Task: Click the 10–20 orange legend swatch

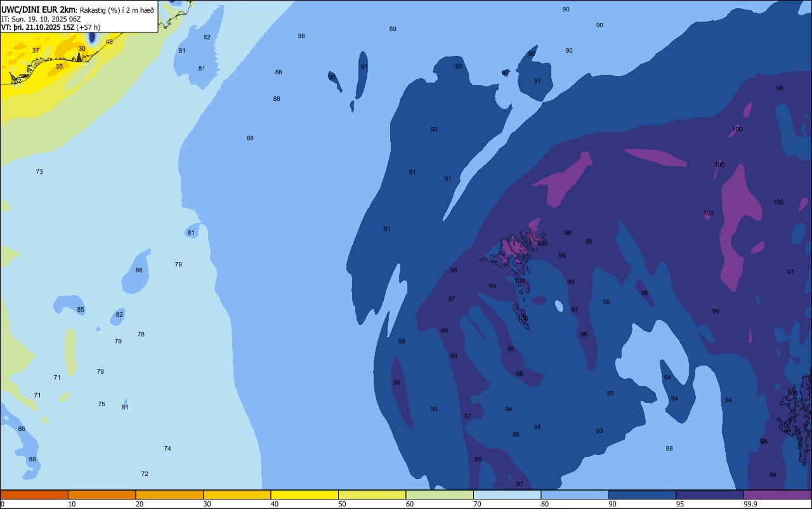Action: pyautogui.click(x=101, y=494)
